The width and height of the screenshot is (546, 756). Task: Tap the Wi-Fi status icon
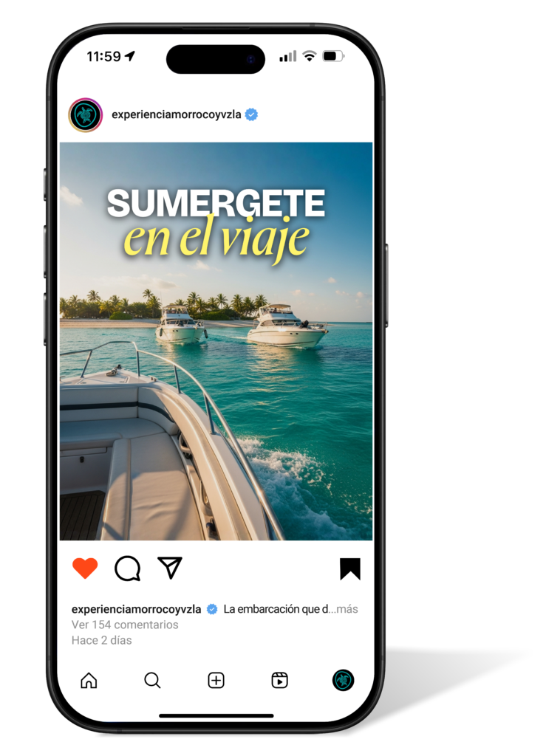click(x=309, y=56)
